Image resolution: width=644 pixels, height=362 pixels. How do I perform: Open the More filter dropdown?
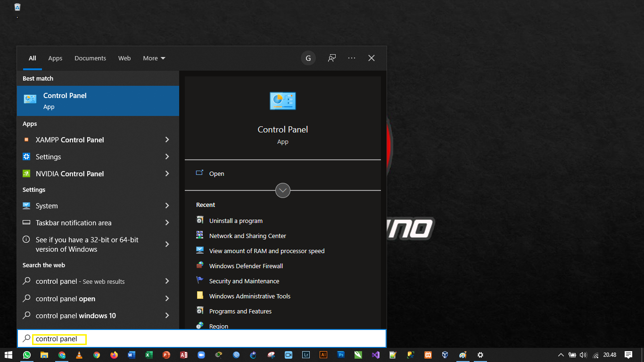coord(154,58)
